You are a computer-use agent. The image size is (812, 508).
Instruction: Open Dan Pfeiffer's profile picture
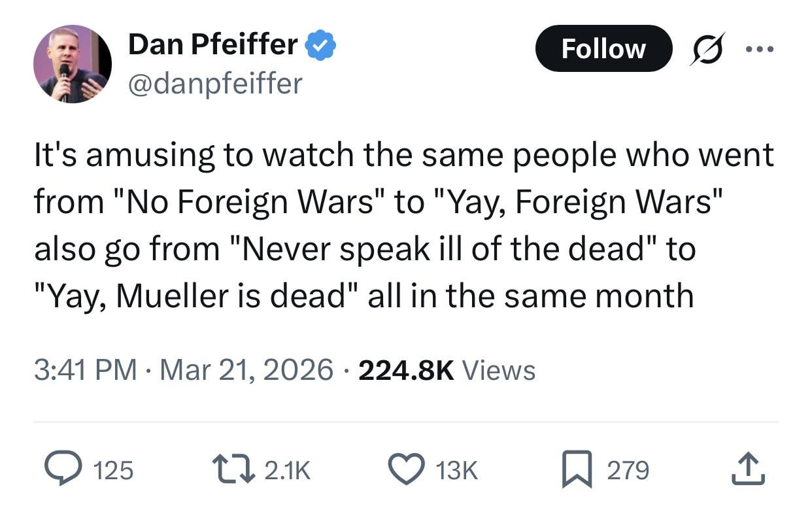[72, 64]
